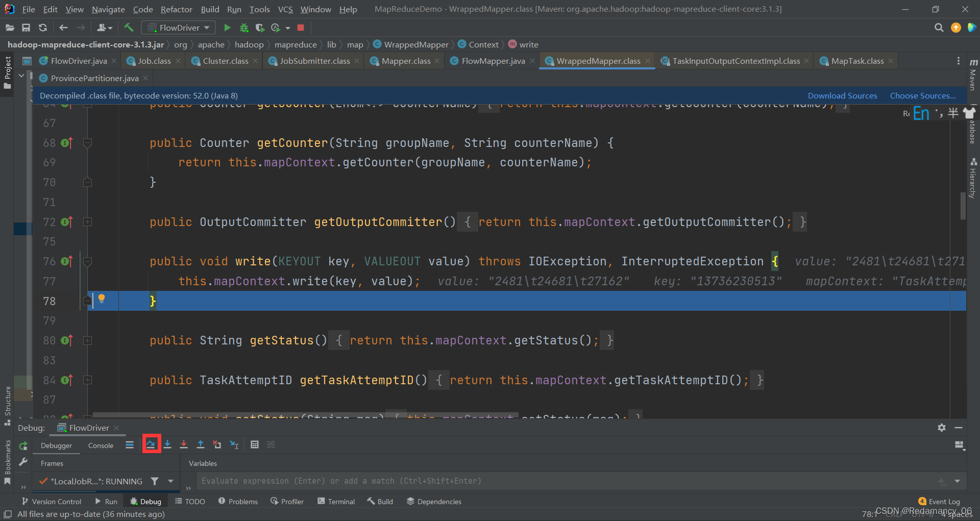
Task: Click the Show Execution Point icon
Action: pyautogui.click(x=130, y=444)
